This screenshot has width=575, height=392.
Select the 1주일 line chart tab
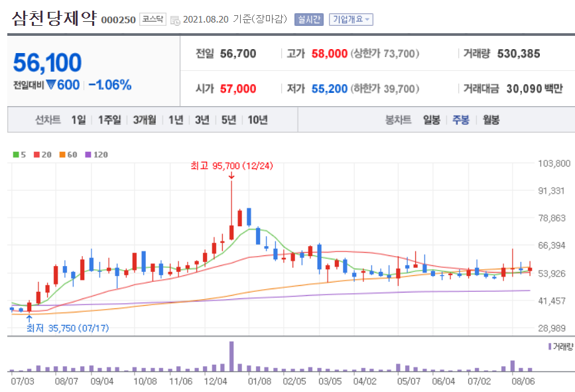[109, 119]
